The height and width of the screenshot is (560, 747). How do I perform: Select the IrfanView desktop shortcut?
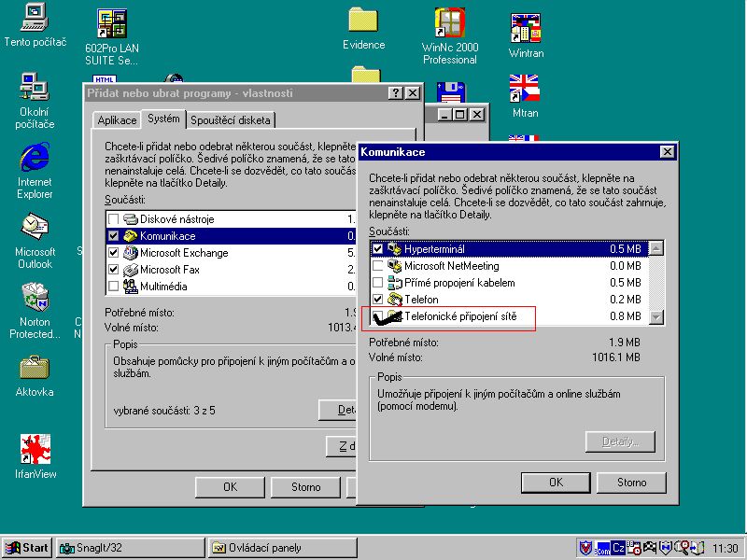tap(35, 449)
